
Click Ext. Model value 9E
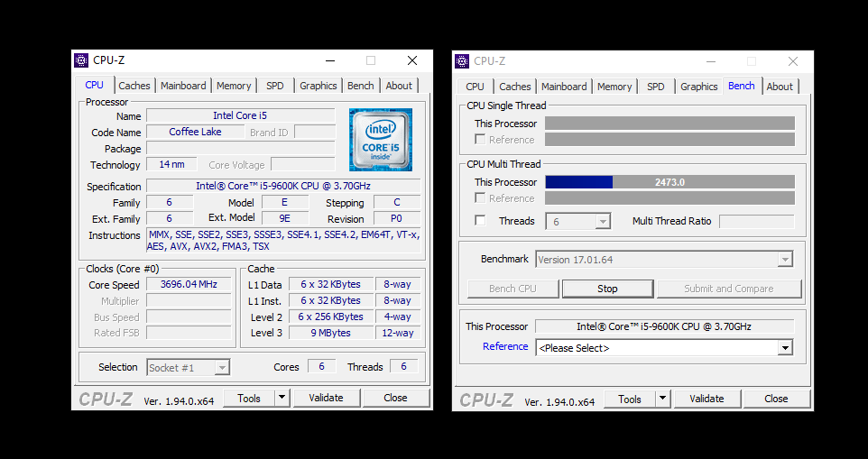(285, 218)
